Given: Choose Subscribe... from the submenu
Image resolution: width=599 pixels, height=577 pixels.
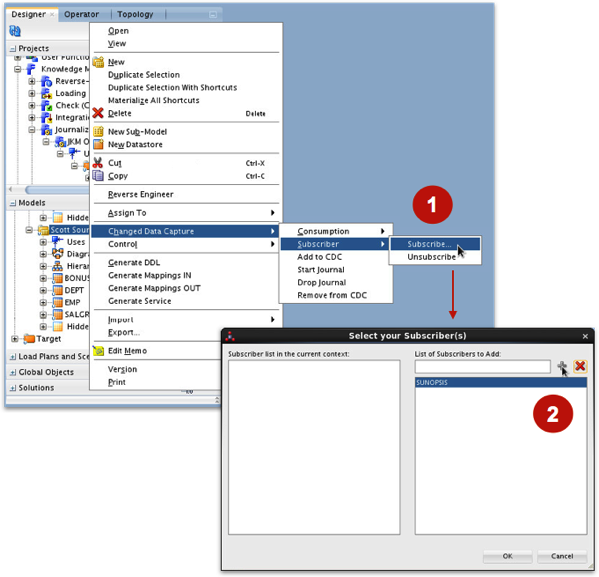Looking at the screenshot, I should [435, 244].
